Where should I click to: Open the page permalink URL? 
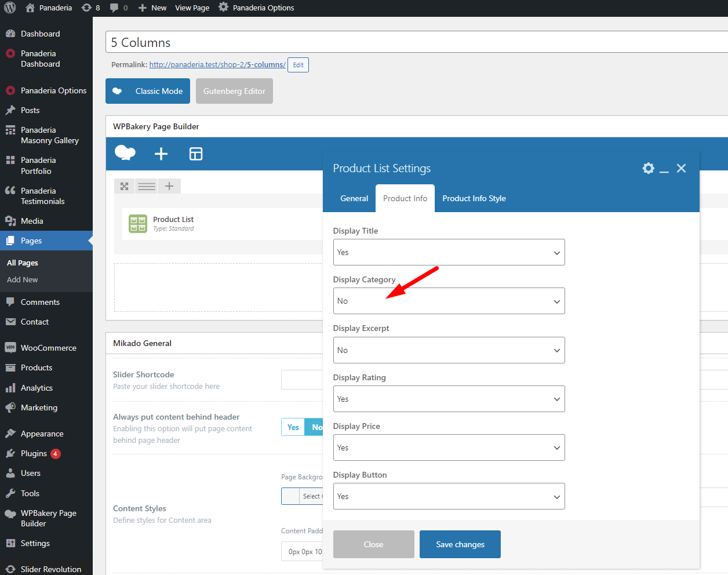[x=217, y=65]
